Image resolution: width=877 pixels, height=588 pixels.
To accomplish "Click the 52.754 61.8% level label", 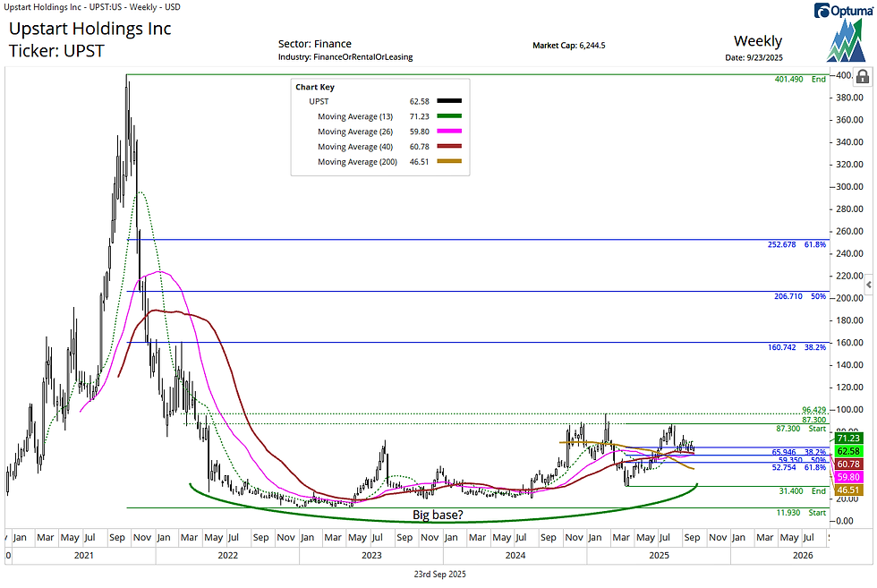I will [x=798, y=467].
